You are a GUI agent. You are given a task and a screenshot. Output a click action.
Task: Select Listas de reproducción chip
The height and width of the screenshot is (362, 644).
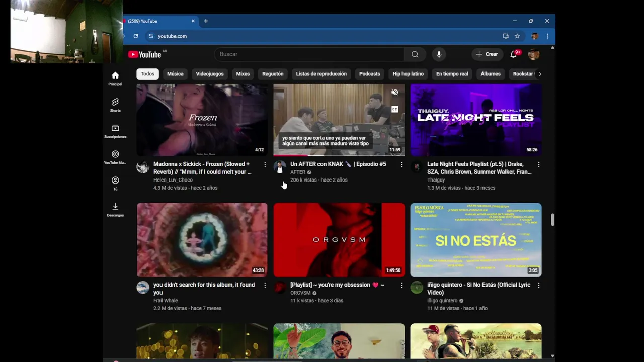(321, 74)
